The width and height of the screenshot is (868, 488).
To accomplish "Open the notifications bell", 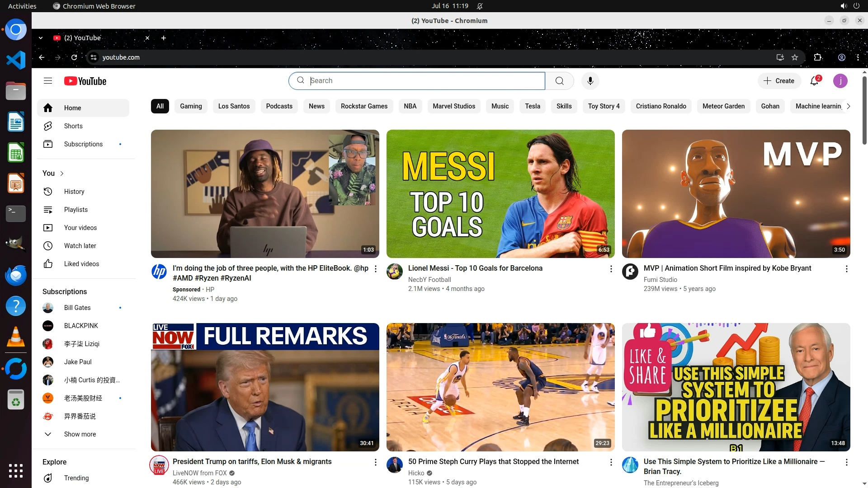I will coord(814,81).
